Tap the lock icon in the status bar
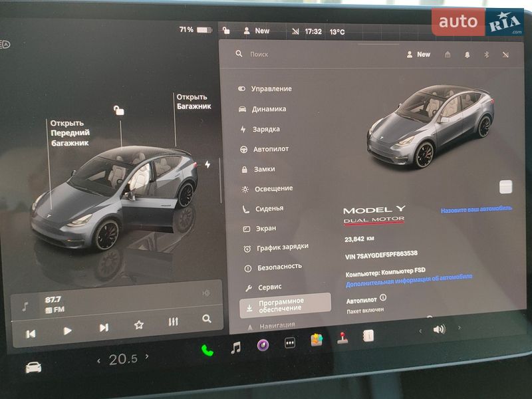The width and height of the screenshot is (532, 399). point(225,29)
